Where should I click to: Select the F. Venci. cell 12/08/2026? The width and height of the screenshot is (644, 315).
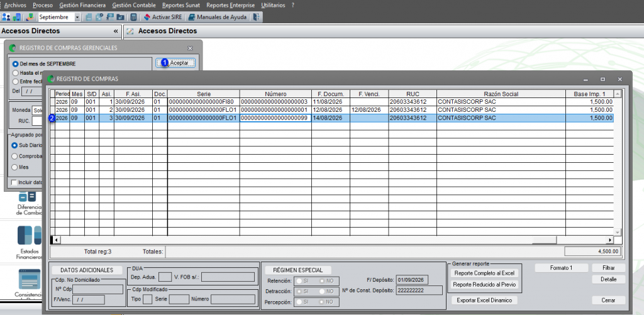pyautogui.click(x=369, y=110)
